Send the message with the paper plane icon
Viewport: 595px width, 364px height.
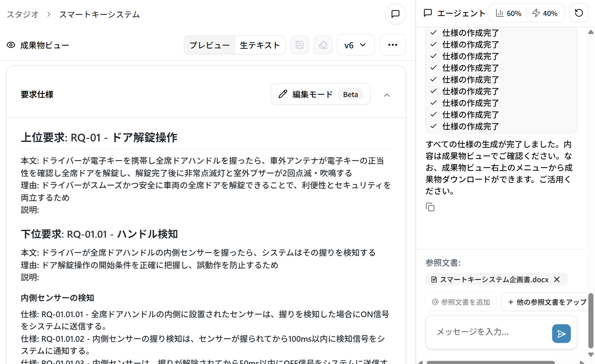[561, 333]
